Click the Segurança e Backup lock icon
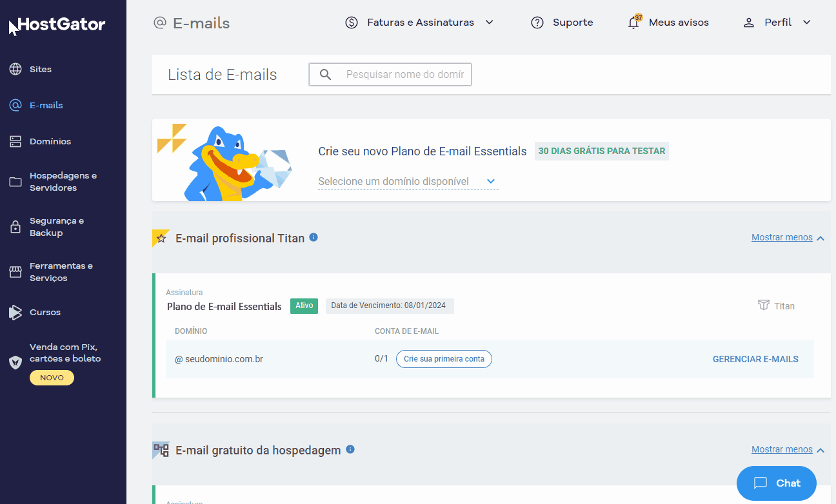Screen dimensions: 836x504 tap(15, 227)
